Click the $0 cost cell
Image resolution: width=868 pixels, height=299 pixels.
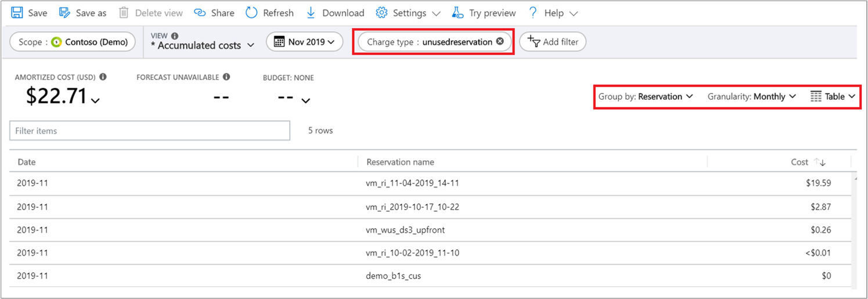point(826,276)
